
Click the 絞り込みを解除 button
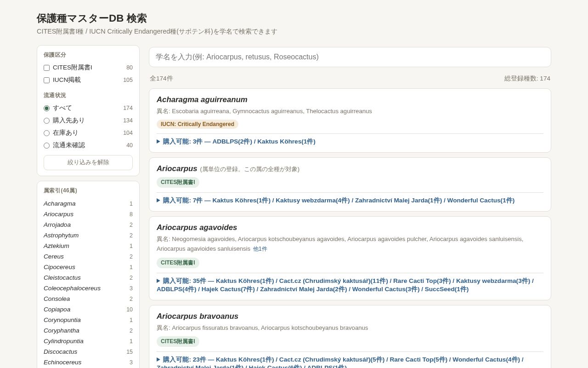coord(88,162)
